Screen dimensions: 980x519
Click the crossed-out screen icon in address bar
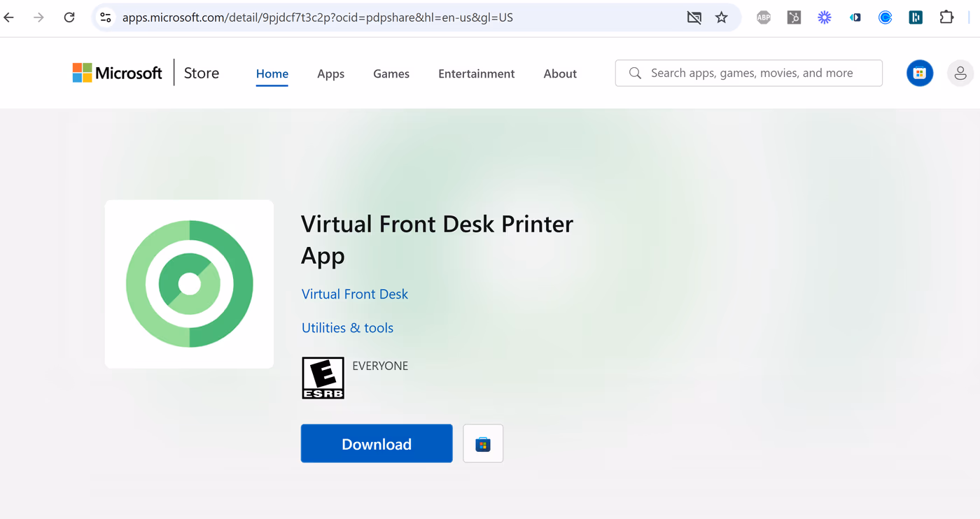pos(694,17)
